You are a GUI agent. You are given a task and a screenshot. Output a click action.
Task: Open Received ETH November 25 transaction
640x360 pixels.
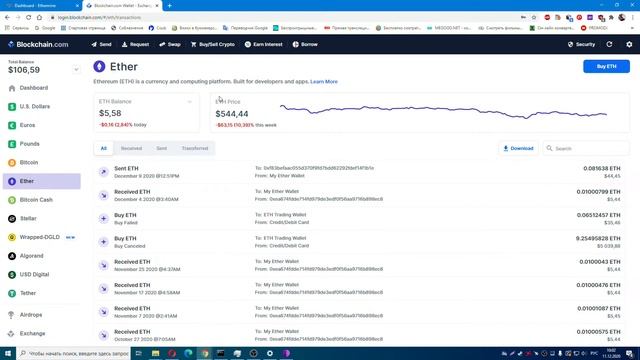click(361, 265)
